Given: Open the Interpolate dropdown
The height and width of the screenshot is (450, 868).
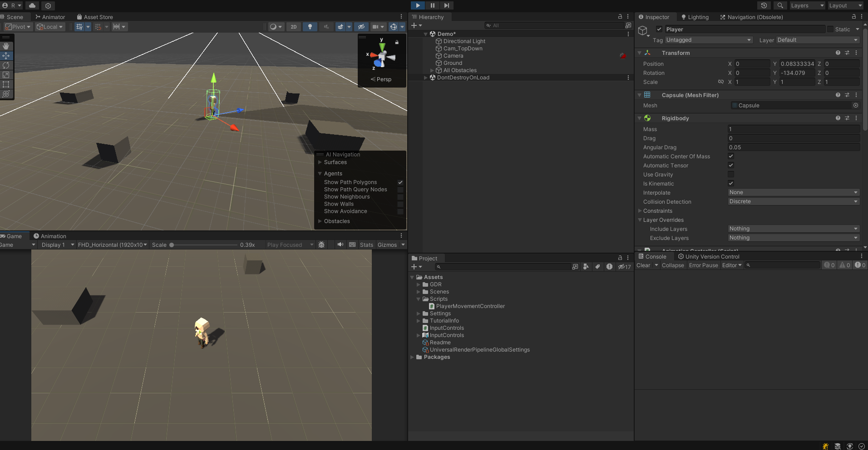Looking at the screenshot, I should (794, 193).
